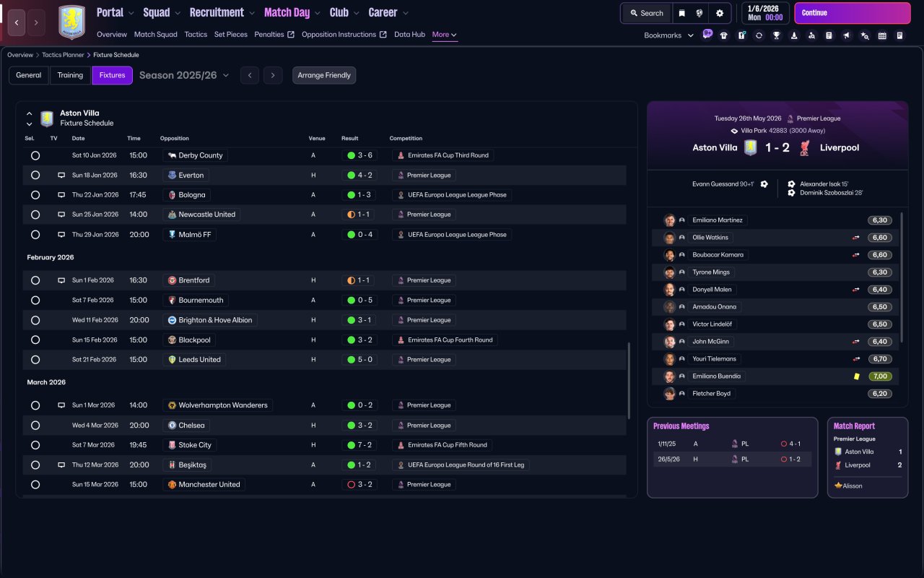Click the shirt icon in bookmarks bar
The image size is (924, 578).
tap(724, 35)
